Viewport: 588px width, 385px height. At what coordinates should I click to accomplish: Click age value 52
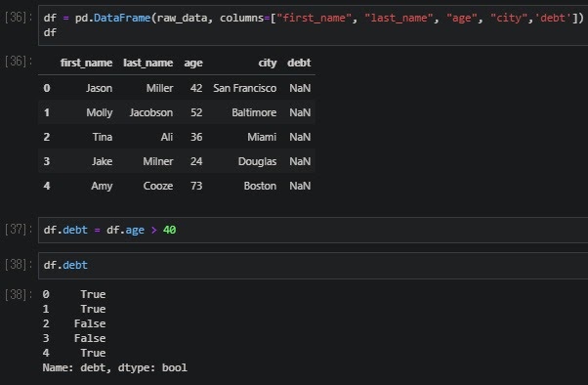pyautogui.click(x=196, y=112)
